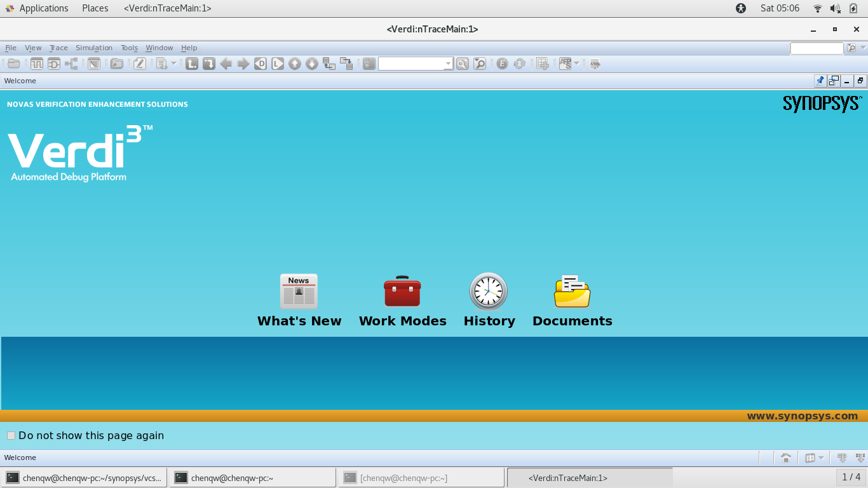Open the History clock icon
Image resolution: width=868 pixels, height=488 pixels.
(489, 290)
